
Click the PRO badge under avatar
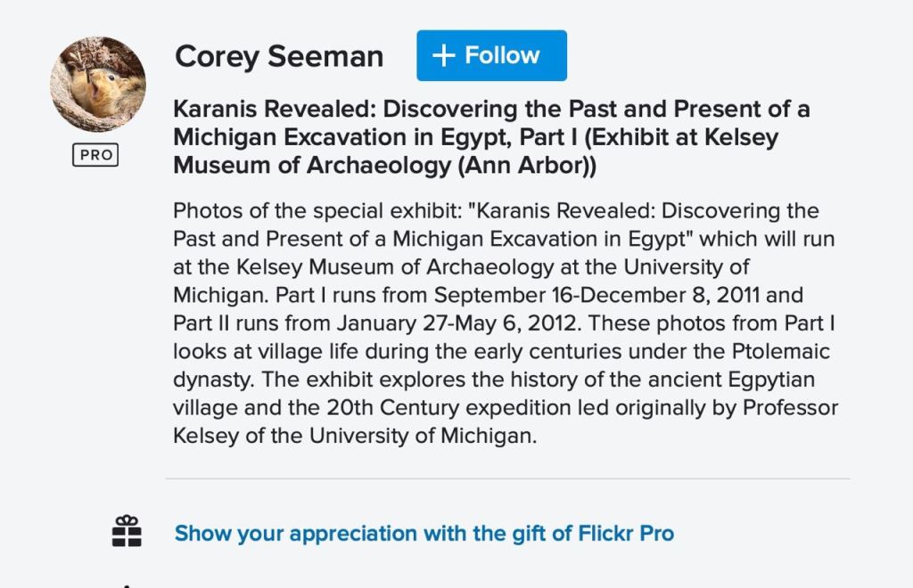pos(96,155)
